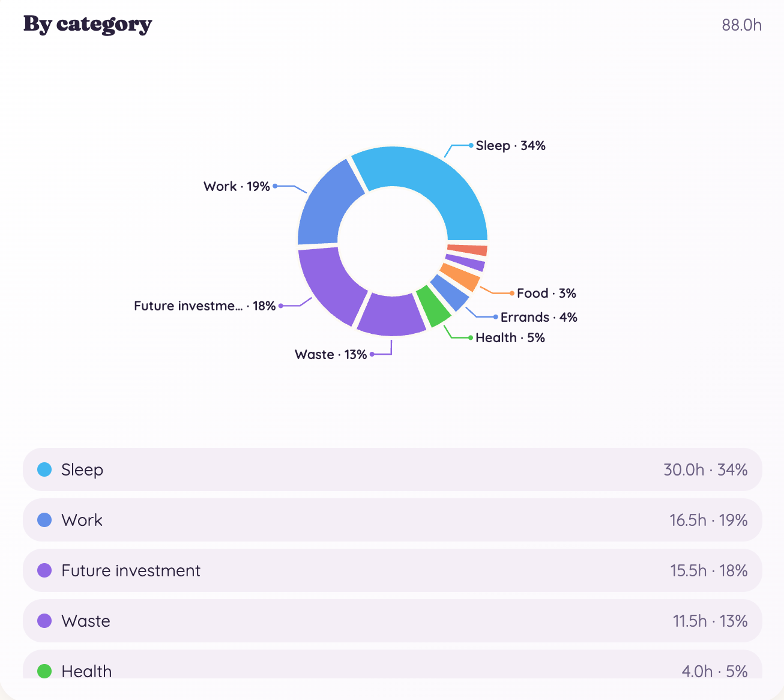The image size is (784, 700).
Task: Click the blue Work legend dot
Action: coord(44,520)
